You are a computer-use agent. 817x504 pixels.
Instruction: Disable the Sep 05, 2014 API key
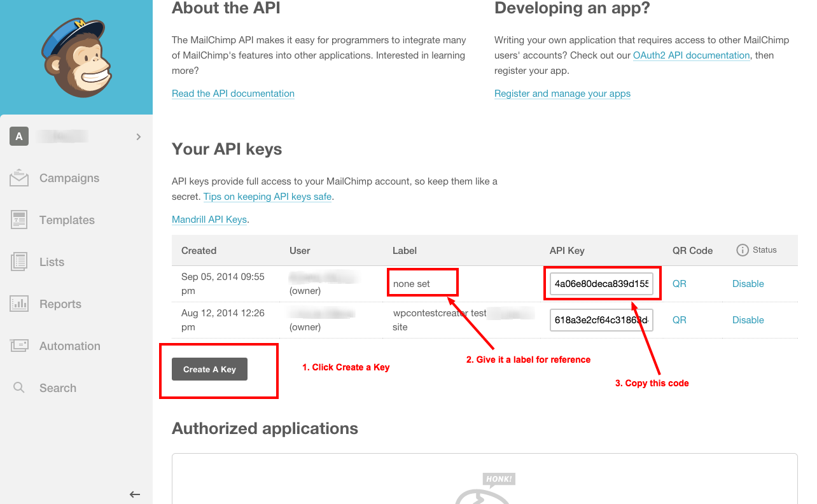[748, 284]
